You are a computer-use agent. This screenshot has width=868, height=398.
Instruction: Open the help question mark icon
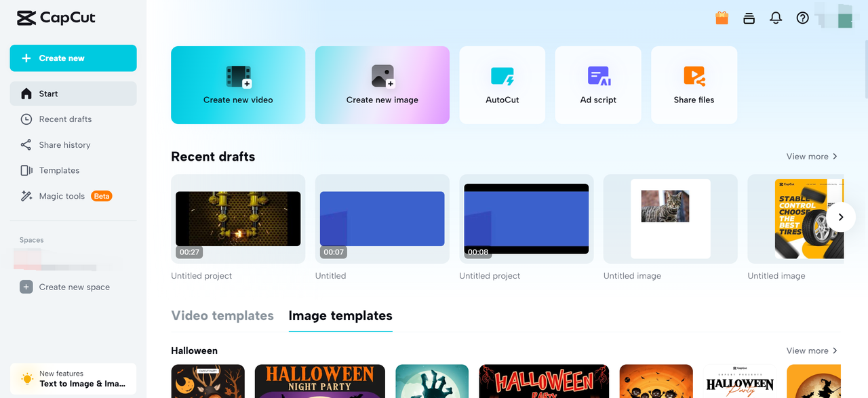(803, 18)
